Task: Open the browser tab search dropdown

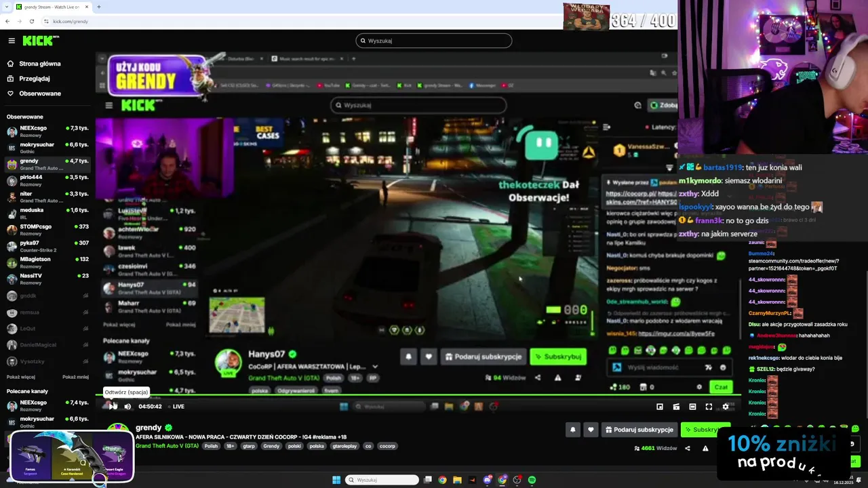Action: pos(6,7)
